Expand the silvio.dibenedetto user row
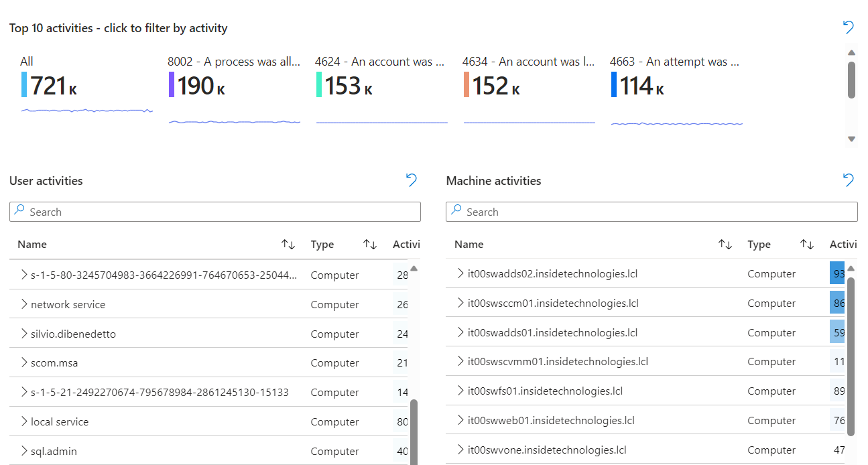Viewport: 868px width, 465px height. coord(24,334)
